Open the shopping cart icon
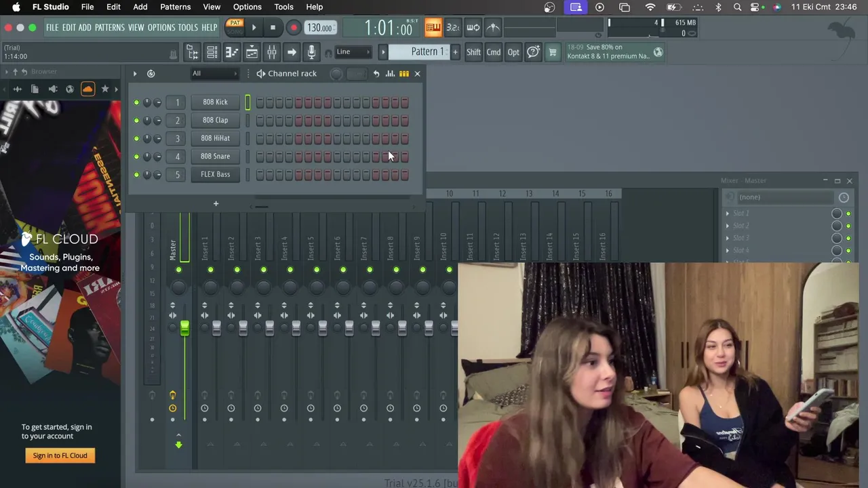This screenshot has height=488, width=868. click(553, 52)
